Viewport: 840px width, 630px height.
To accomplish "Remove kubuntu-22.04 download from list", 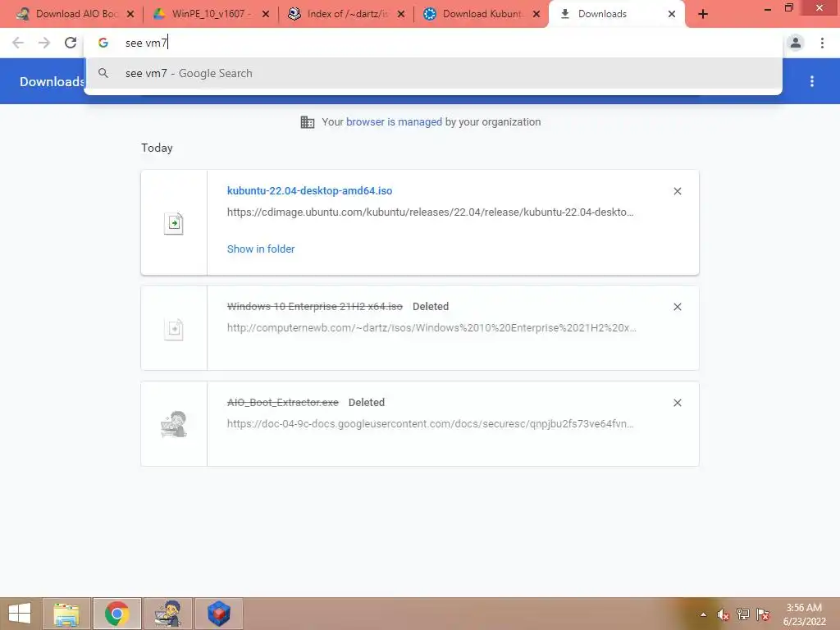I will 677,191.
